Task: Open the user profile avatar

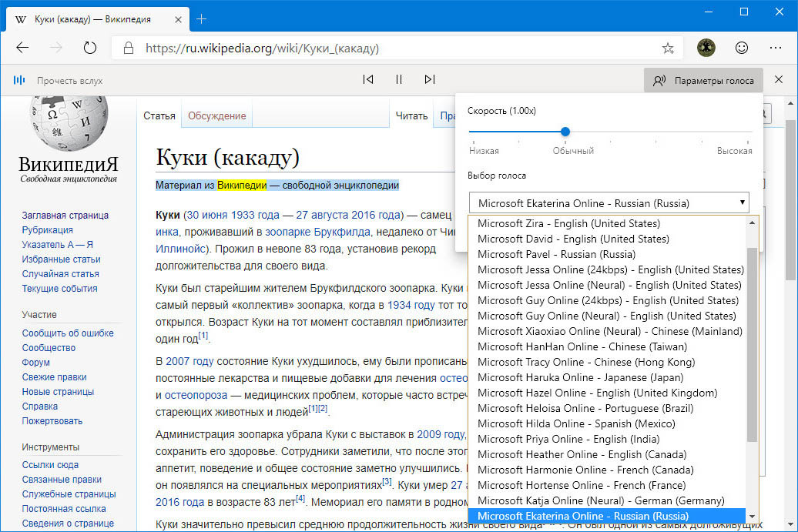Action: [x=706, y=48]
